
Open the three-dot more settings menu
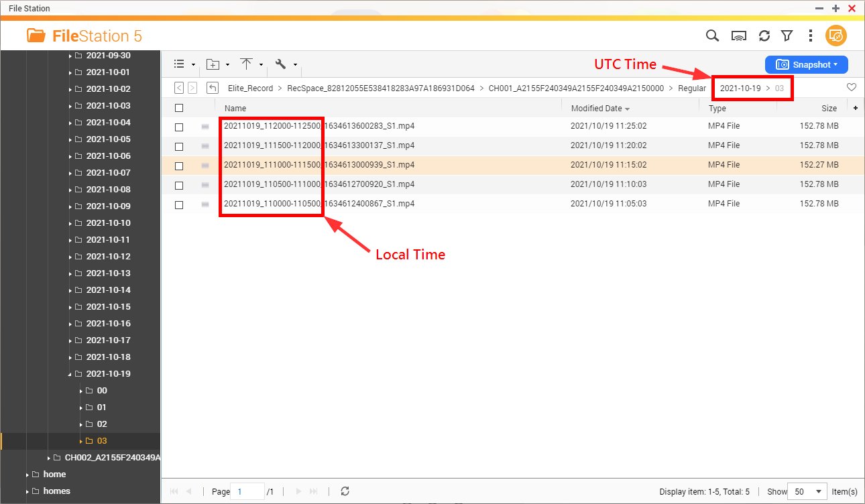(811, 36)
